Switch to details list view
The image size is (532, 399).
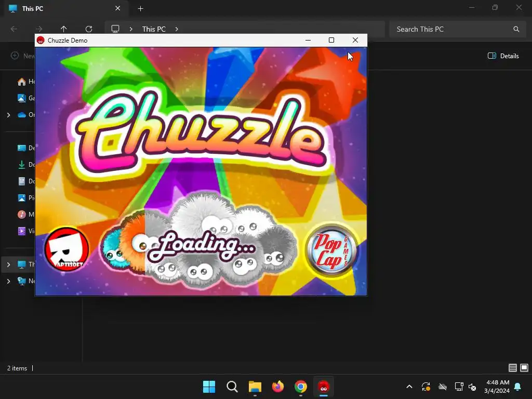(x=513, y=368)
